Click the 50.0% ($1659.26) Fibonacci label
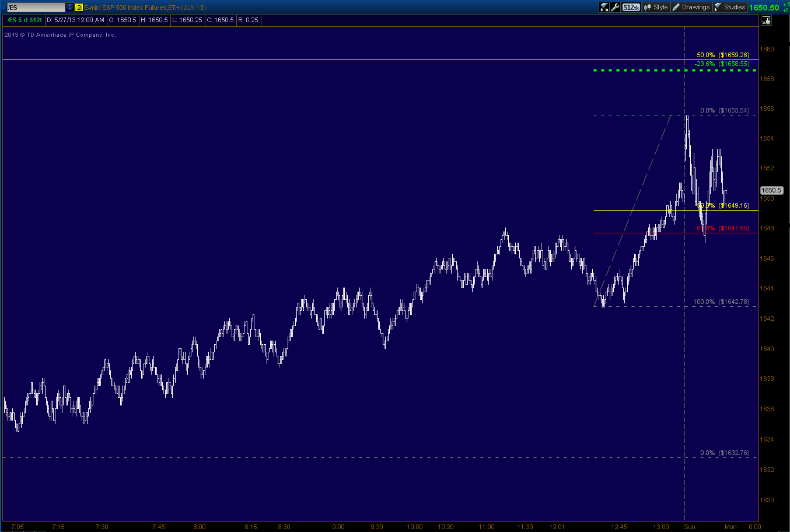 click(x=723, y=55)
